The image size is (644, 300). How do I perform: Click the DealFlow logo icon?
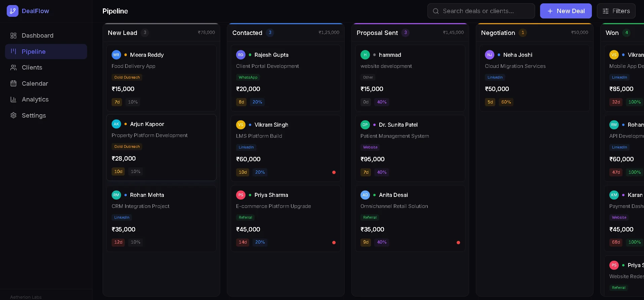click(x=12, y=11)
